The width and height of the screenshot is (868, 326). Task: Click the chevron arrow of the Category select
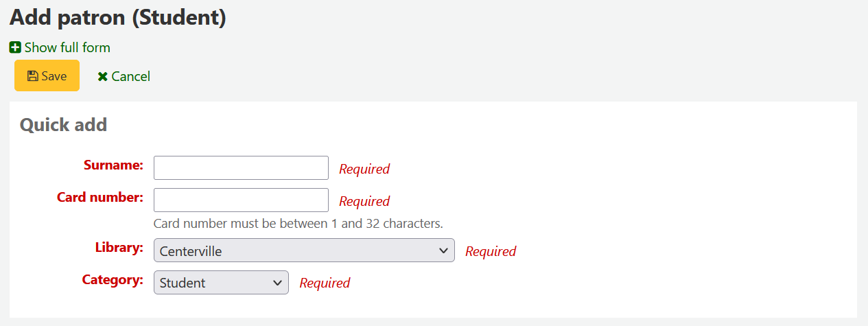coord(277,283)
